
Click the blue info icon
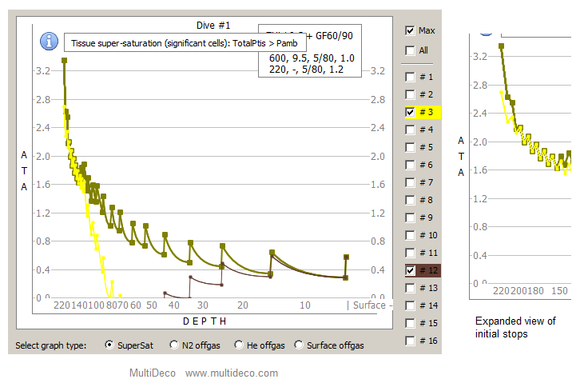point(49,41)
